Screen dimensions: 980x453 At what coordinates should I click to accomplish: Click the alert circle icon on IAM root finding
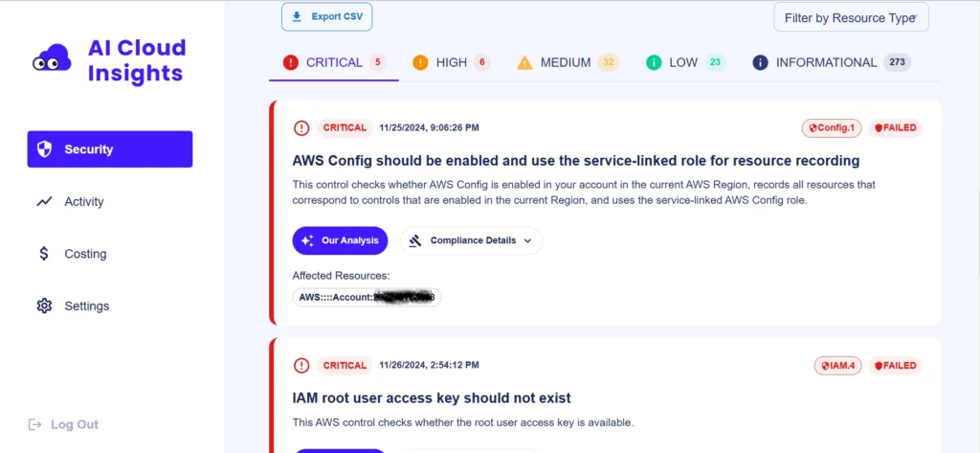[x=301, y=366]
